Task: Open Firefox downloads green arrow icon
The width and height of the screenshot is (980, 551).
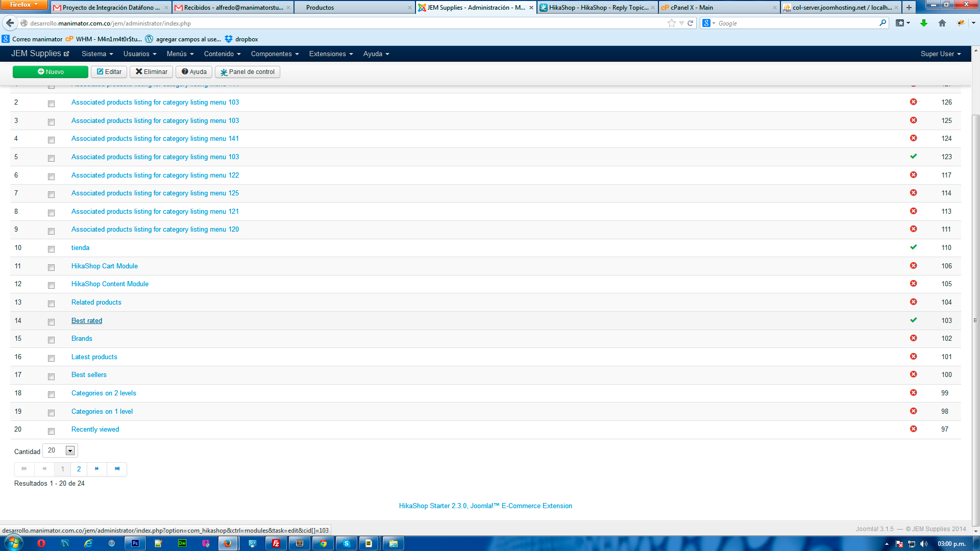Action: [923, 23]
